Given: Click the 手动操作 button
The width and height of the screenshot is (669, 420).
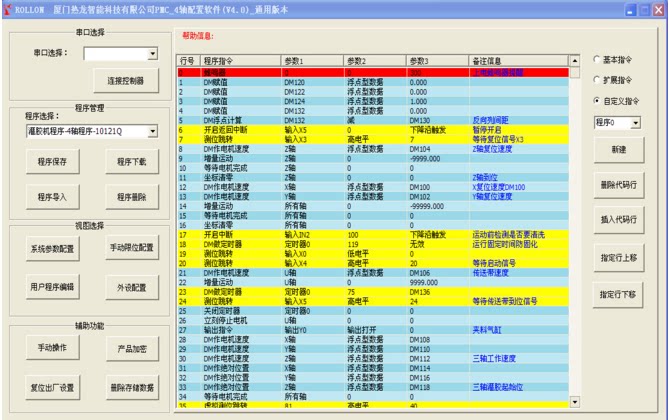Looking at the screenshot, I should (52, 347).
